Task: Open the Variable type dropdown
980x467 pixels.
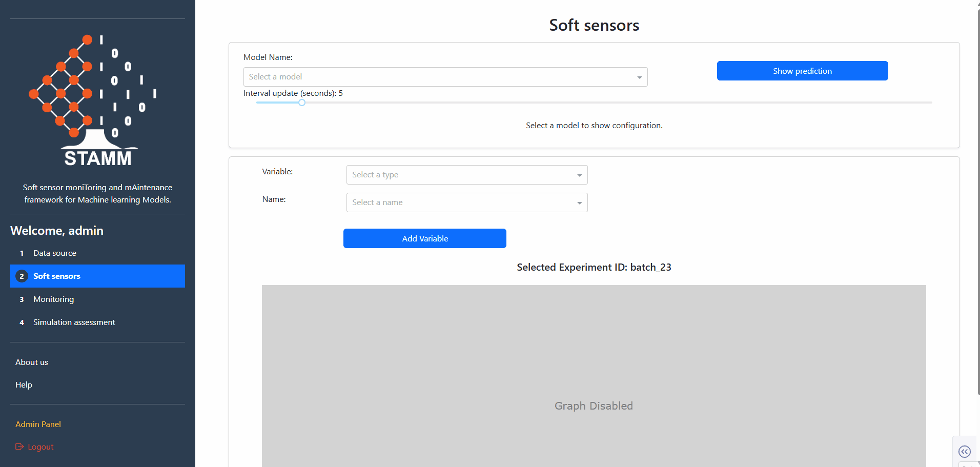Action: tap(466, 175)
